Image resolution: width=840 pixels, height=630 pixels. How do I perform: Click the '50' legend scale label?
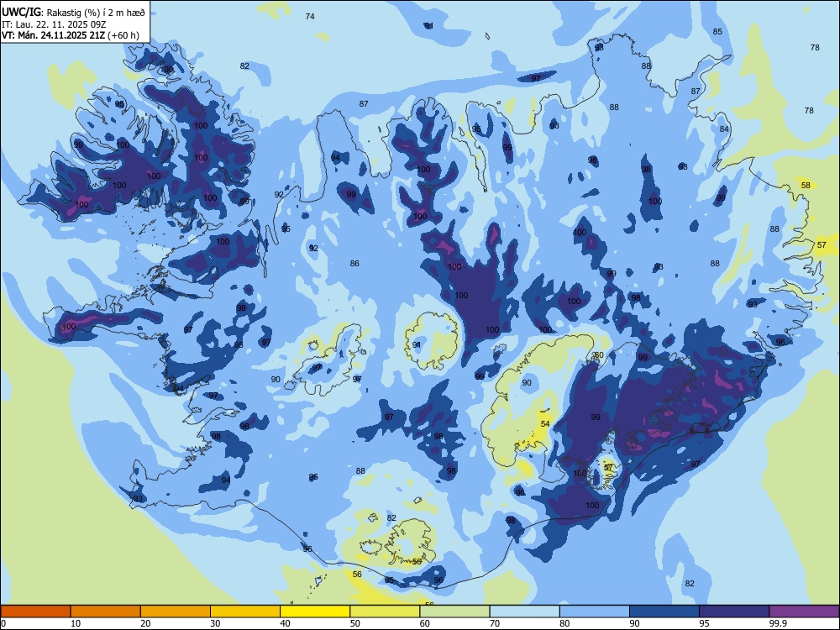[x=355, y=623]
